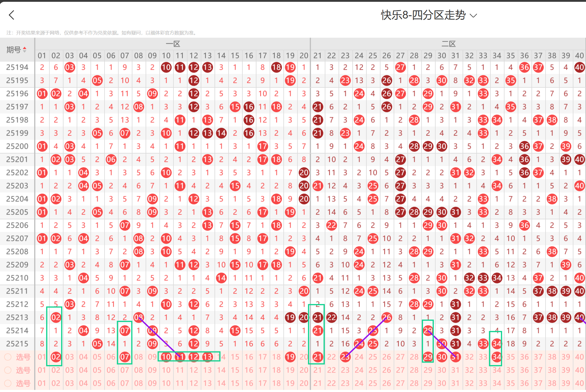This screenshot has width=586, height=392.
Task: Click the 期号 column header
Action: [14, 50]
